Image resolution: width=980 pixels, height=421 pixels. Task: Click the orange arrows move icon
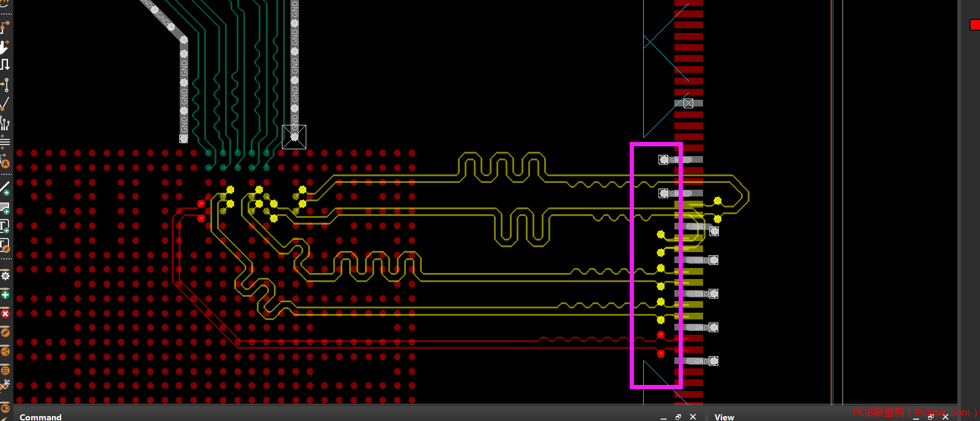pos(5,351)
